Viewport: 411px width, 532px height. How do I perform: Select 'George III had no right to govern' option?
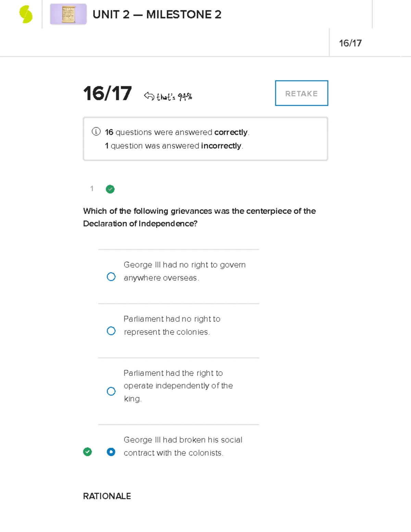point(111,276)
